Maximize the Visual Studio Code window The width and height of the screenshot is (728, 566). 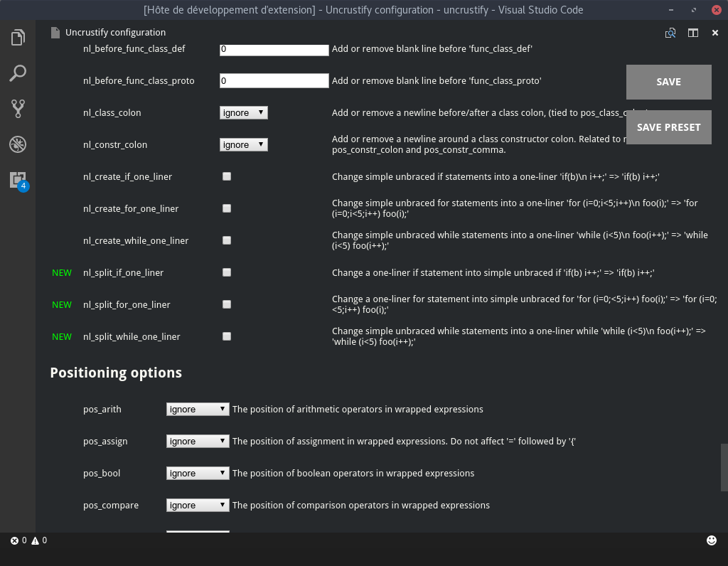click(x=694, y=10)
